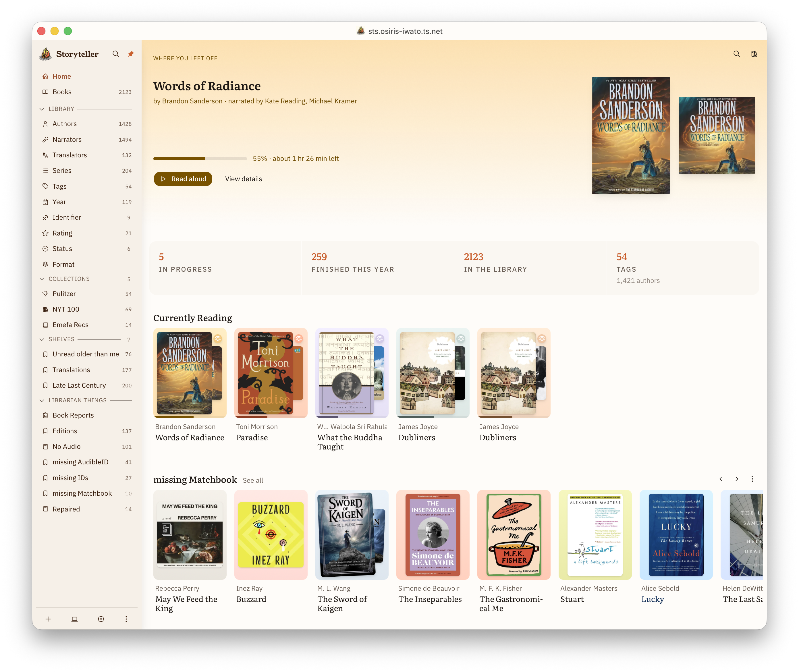Click the Rating star icon
The image size is (799, 672).
click(45, 233)
